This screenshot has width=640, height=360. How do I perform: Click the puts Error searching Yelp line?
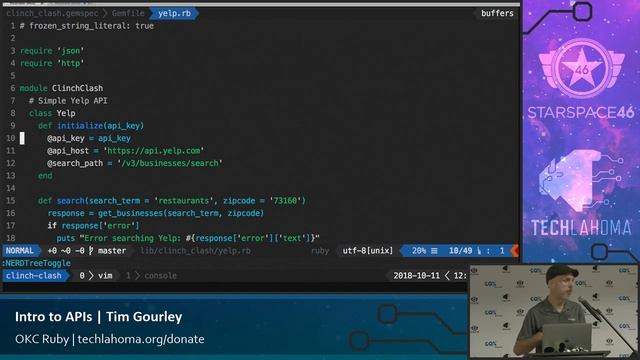(188, 238)
